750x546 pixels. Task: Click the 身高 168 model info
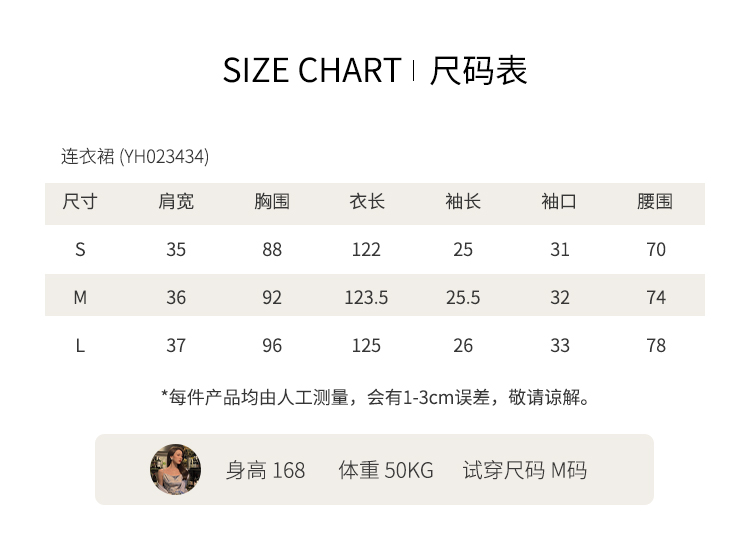point(265,470)
